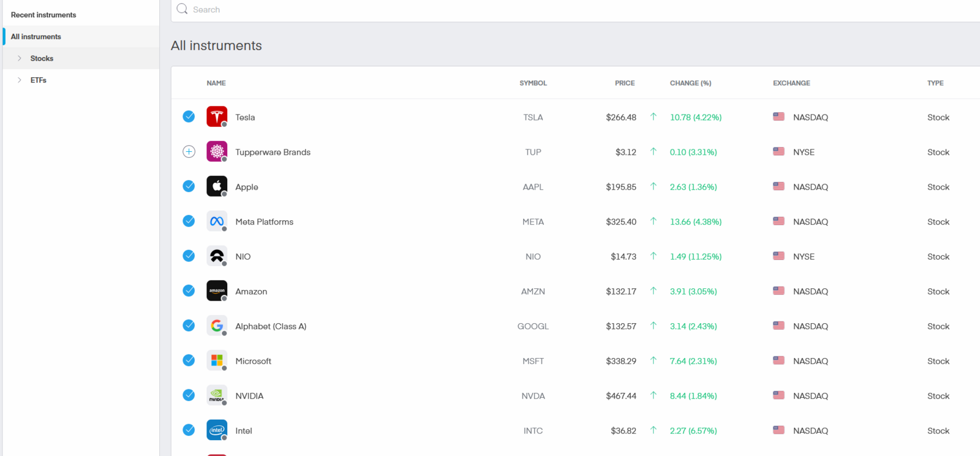The width and height of the screenshot is (980, 456).
Task: Focus the Search input field
Action: pos(551,10)
